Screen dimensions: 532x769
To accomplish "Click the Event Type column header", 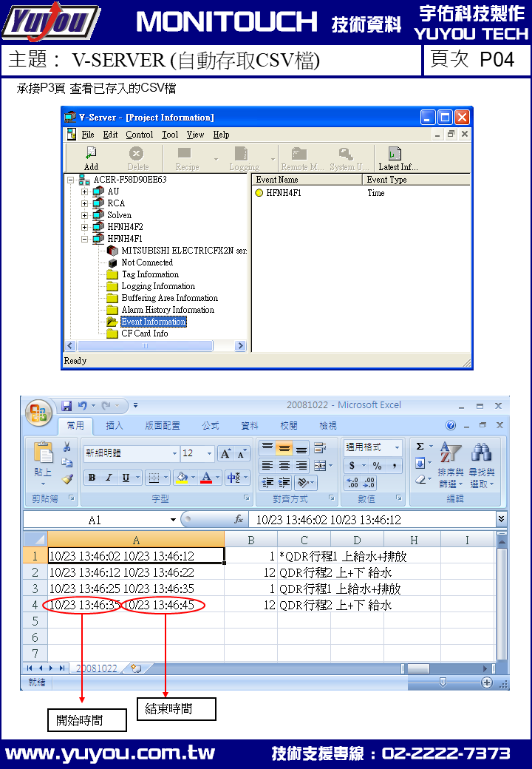I will click(417, 180).
